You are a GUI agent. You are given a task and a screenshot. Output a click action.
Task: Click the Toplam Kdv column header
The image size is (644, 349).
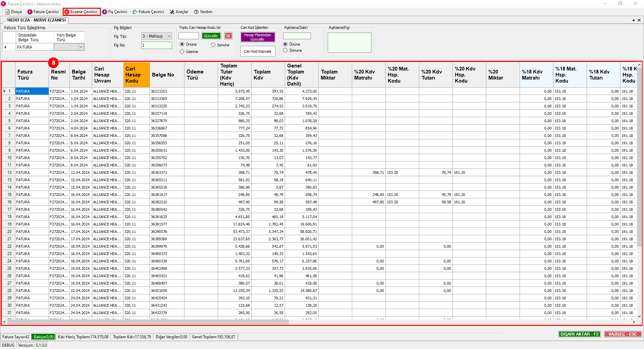click(x=268, y=75)
